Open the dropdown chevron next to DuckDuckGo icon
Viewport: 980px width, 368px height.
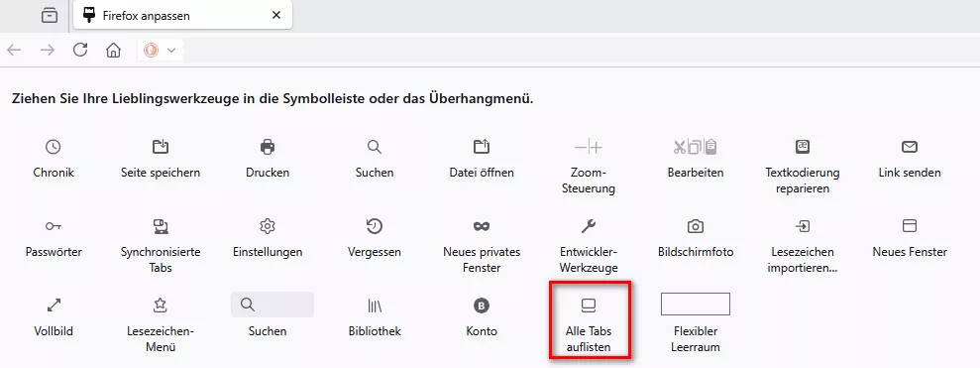171,50
